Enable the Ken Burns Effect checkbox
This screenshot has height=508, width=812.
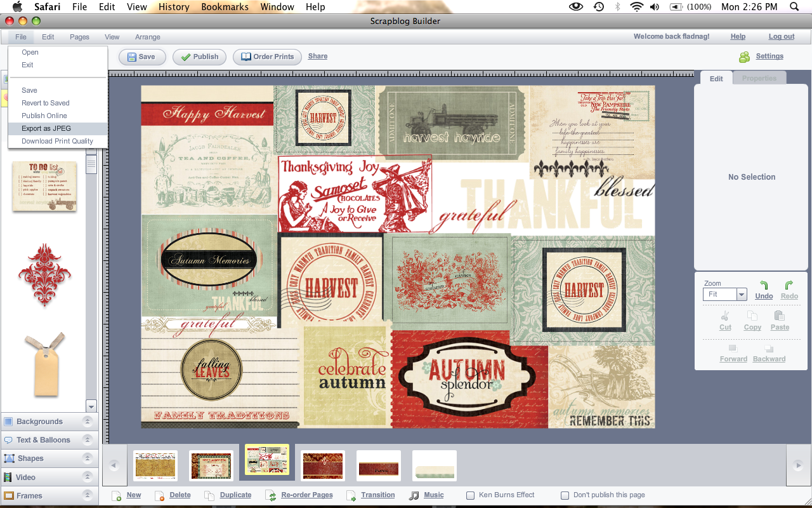coord(470,495)
